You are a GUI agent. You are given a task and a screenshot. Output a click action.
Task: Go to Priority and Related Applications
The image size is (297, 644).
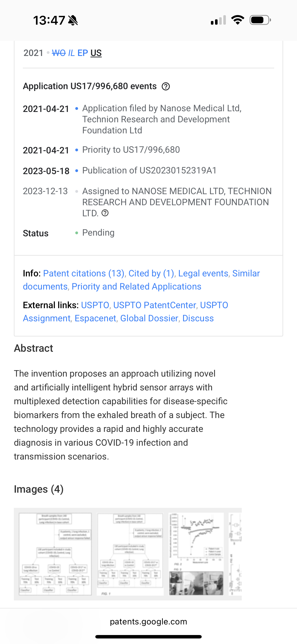[x=136, y=287]
